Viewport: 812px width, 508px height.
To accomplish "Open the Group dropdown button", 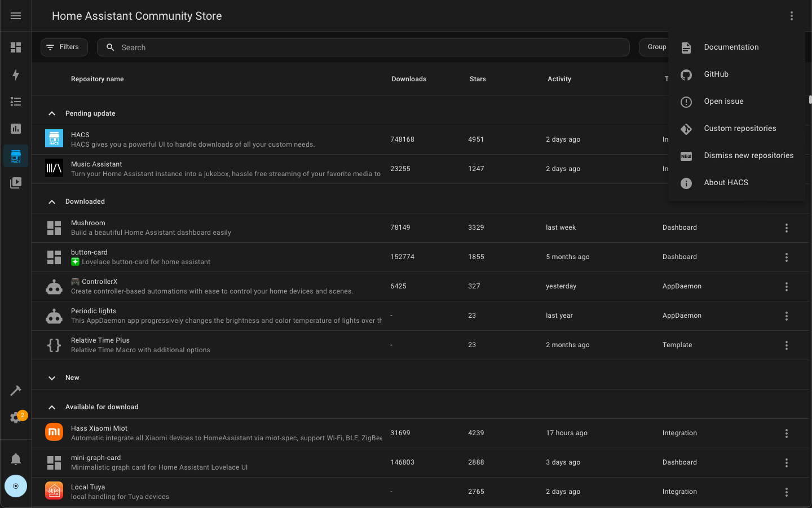I will [655, 47].
